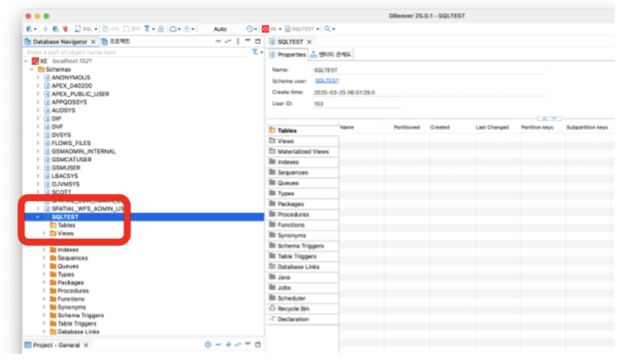Click the navigator filter funnel icon
Screen dimensions: 633x364
coord(255,52)
